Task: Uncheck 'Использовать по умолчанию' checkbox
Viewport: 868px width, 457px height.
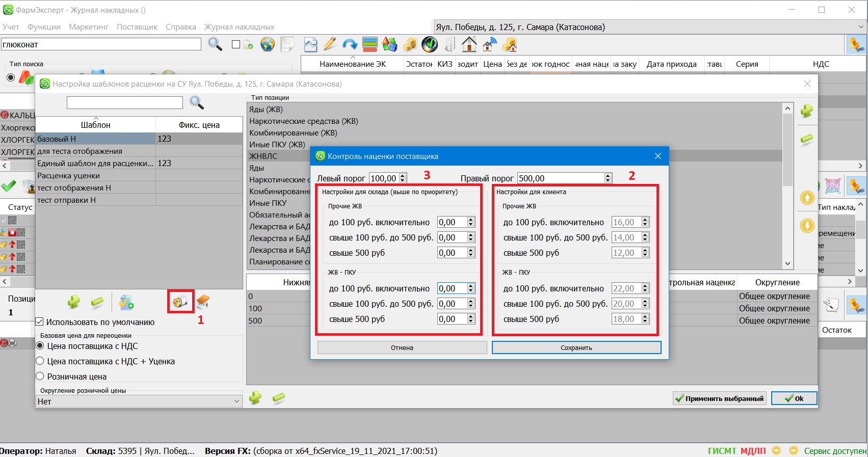Action: pyautogui.click(x=40, y=322)
